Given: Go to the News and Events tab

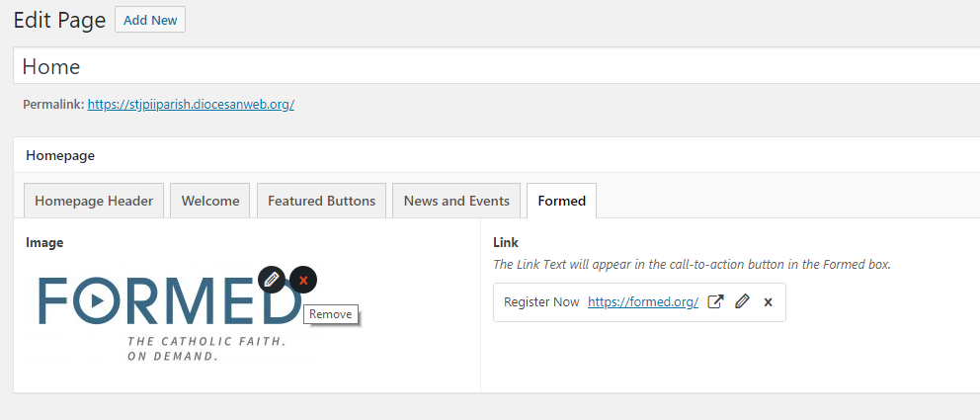Looking at the screenshot, I should click(x=456, y=201).
